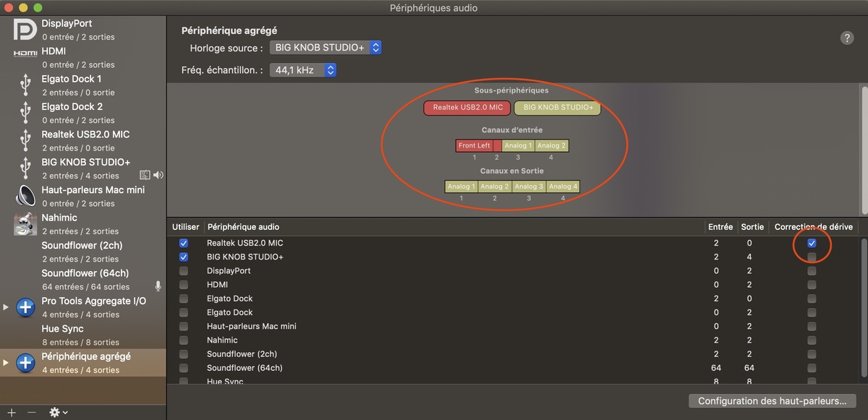Viewport: 868px width, 420px height.
Task: Uncheck Utiliser for Realtek USB2.0 MIC
Action: click(184, 244)
